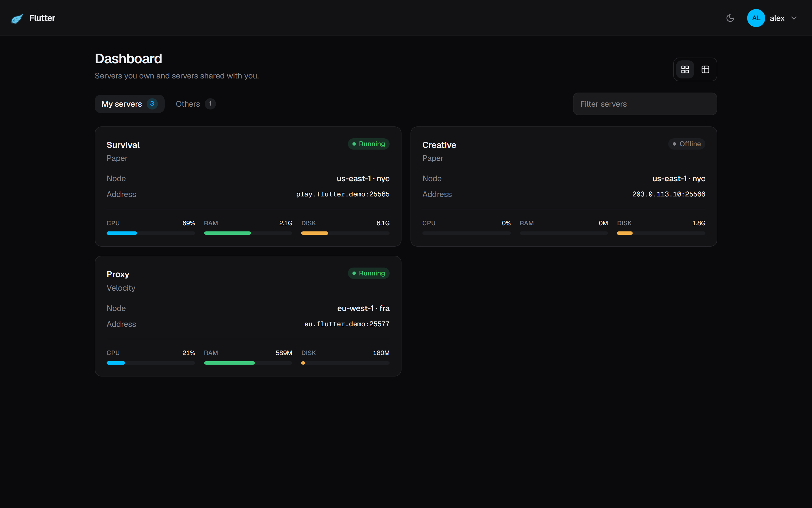The width and height of the screenshot is (812, 508).
Task: Click the Flutter brand name text
Action: pos(42,18)
